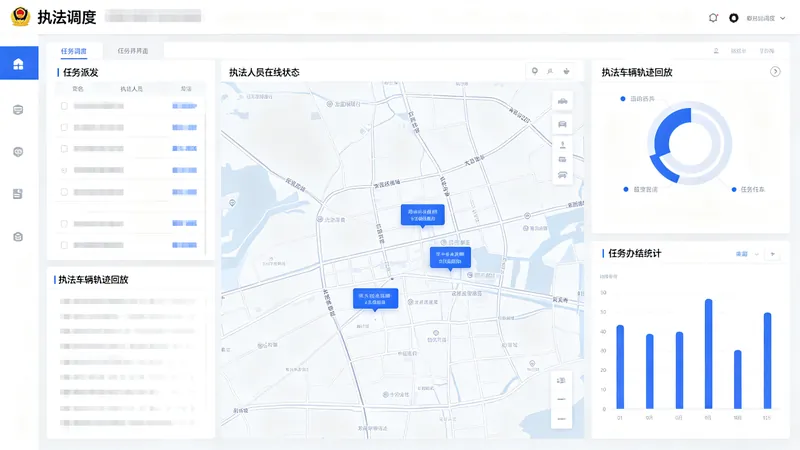Image resolution: width=800 pixels, height=450 pixels.
Task: Click the upload arrow icon on map toolbar
Action: click(562, 144)
